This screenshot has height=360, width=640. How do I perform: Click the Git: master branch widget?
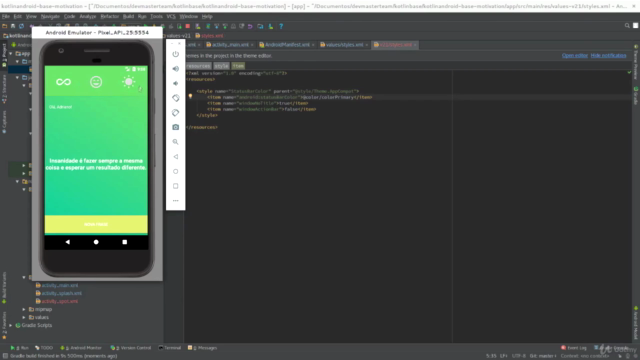coord(543,356)
